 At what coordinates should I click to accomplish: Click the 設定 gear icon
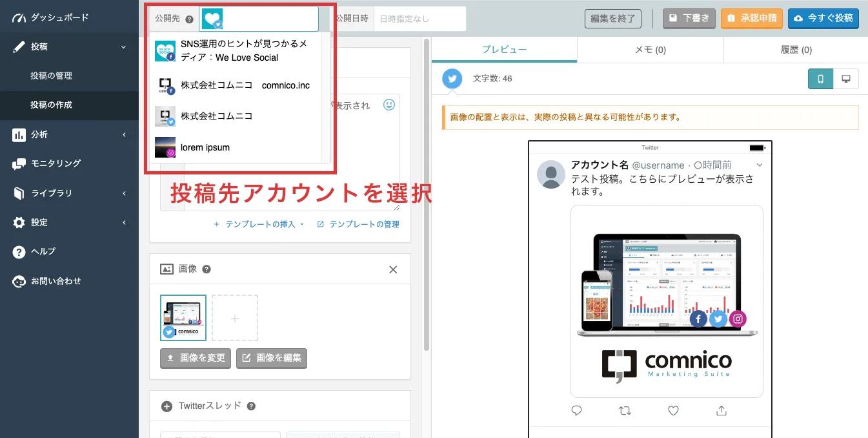(19, 222)
